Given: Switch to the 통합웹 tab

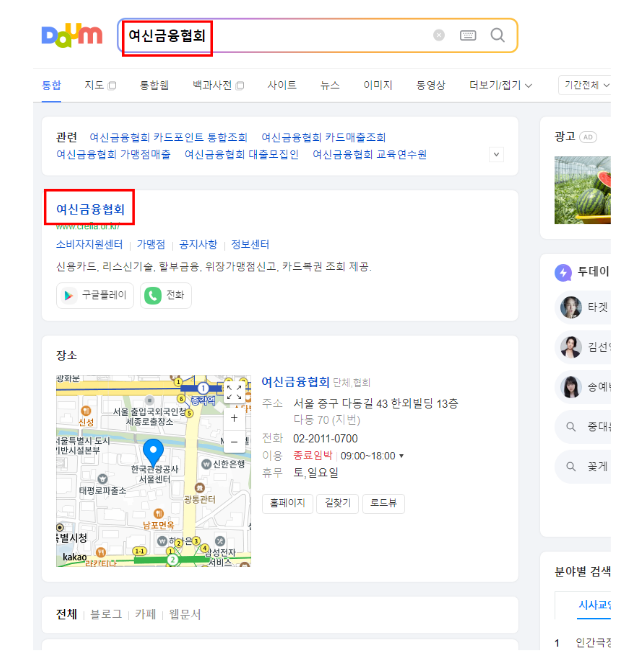Looking at the screenshot, I should pos(154,85).
